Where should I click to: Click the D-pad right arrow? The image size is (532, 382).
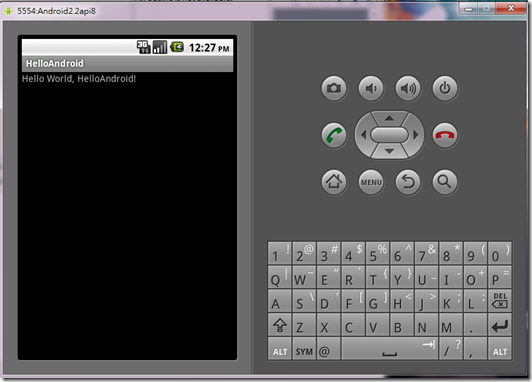[x=416, y=135]
